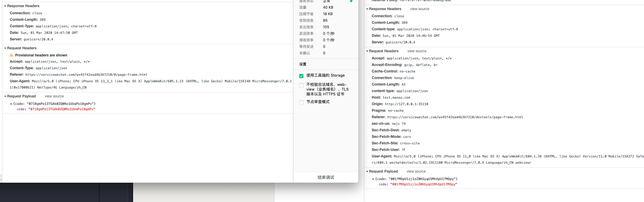Collapse Request Headers listing Accept-Encoding in background devtools

pos(367,51)
